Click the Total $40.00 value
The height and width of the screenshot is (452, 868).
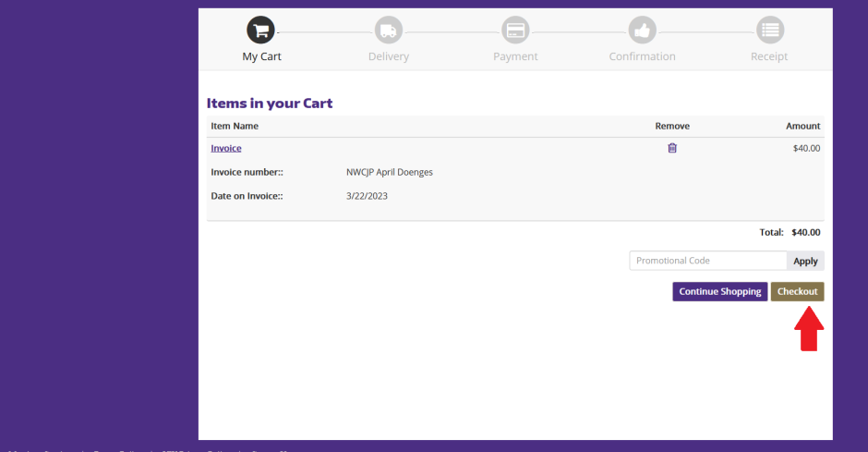pos(806,232)
